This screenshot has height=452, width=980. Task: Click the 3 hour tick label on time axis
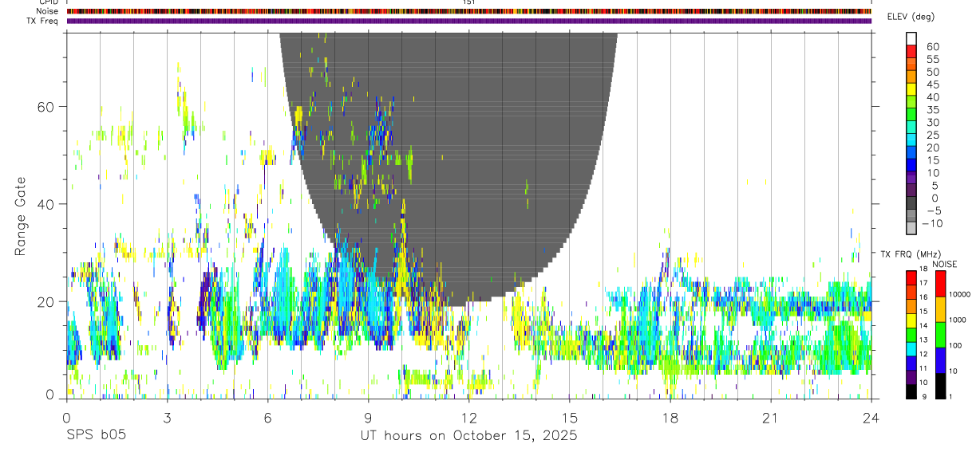(168, 418)
